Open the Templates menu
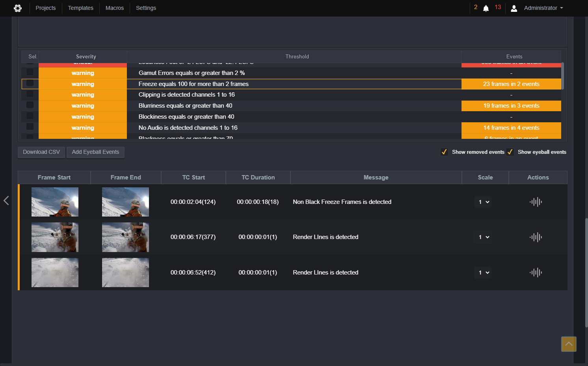Image resolution: width=588 pixels, height=366 pixels. point(81,8)
